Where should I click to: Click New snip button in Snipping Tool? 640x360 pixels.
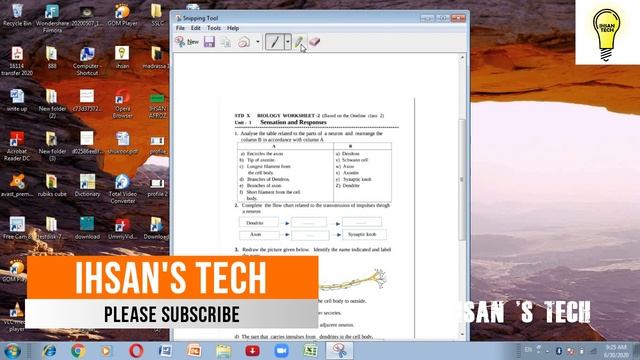187,42
